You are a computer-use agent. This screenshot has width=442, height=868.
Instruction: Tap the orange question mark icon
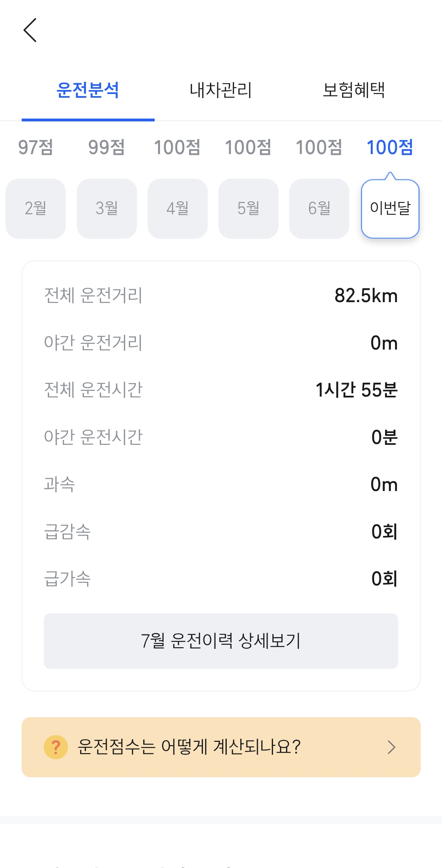(56, 747)
